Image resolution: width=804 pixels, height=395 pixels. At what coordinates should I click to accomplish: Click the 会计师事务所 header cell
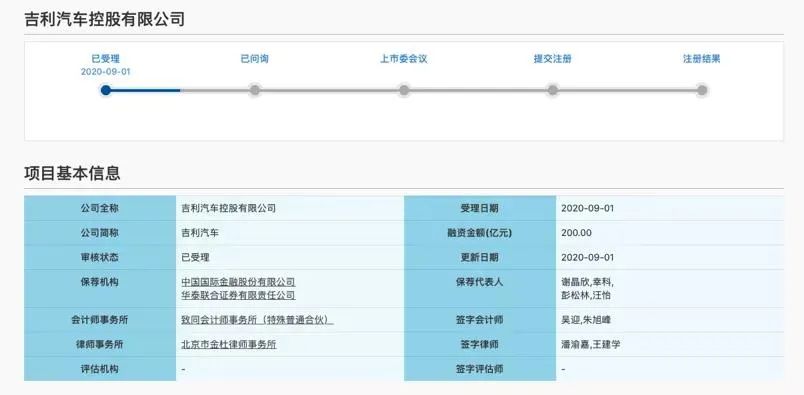tap(100, 320)
